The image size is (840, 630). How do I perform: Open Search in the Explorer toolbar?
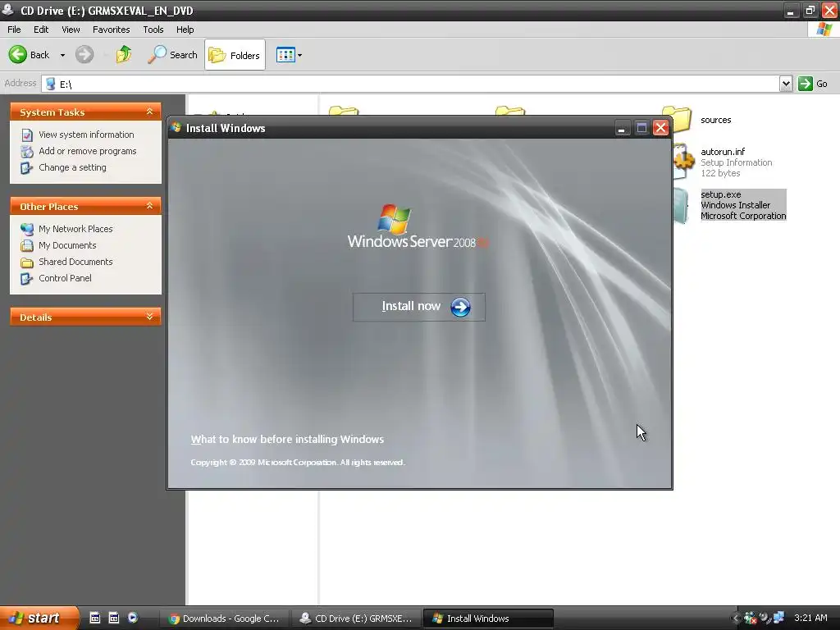[172, 55]
